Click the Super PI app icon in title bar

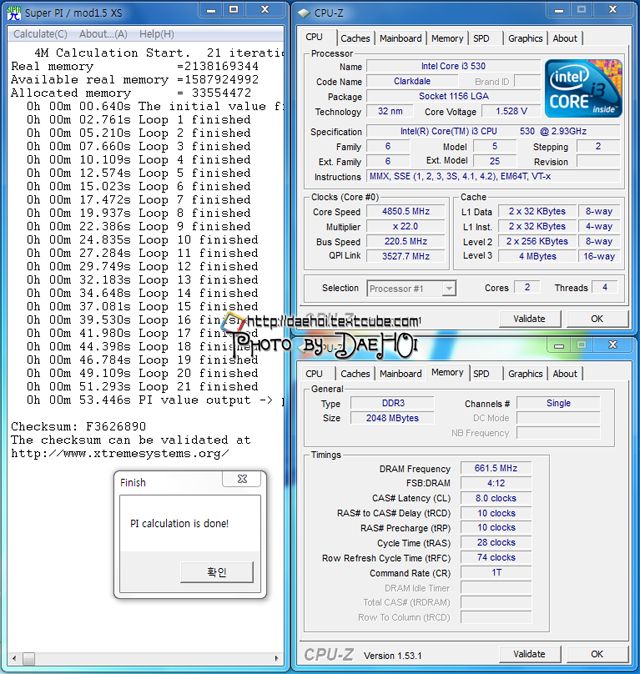click(x=14, y=12)
